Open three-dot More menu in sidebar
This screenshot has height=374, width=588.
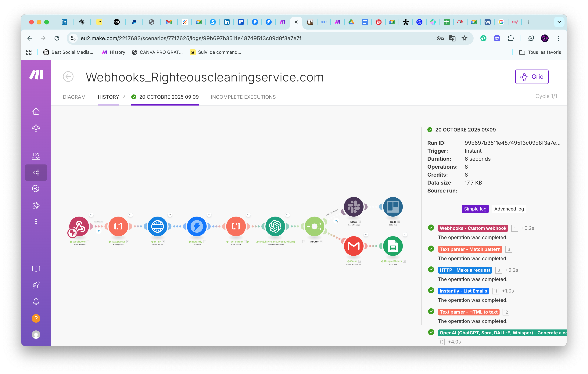(36, 221)
